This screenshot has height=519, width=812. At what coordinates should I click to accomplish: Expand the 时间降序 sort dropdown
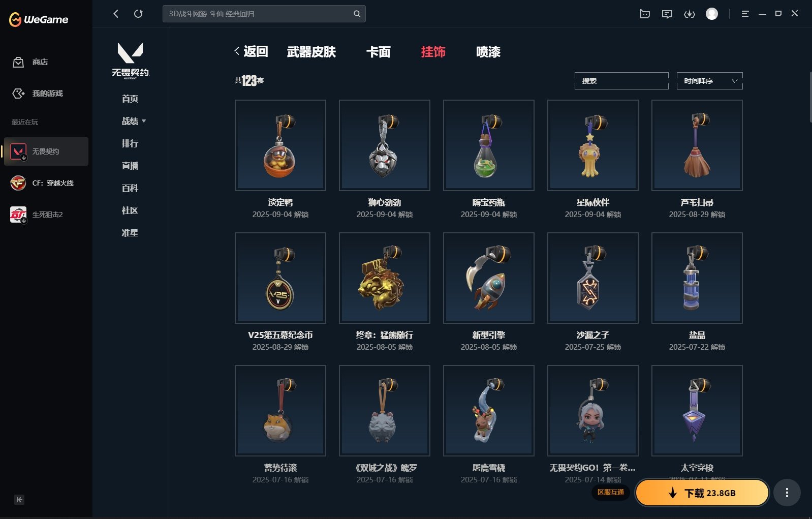coord(709,81)
